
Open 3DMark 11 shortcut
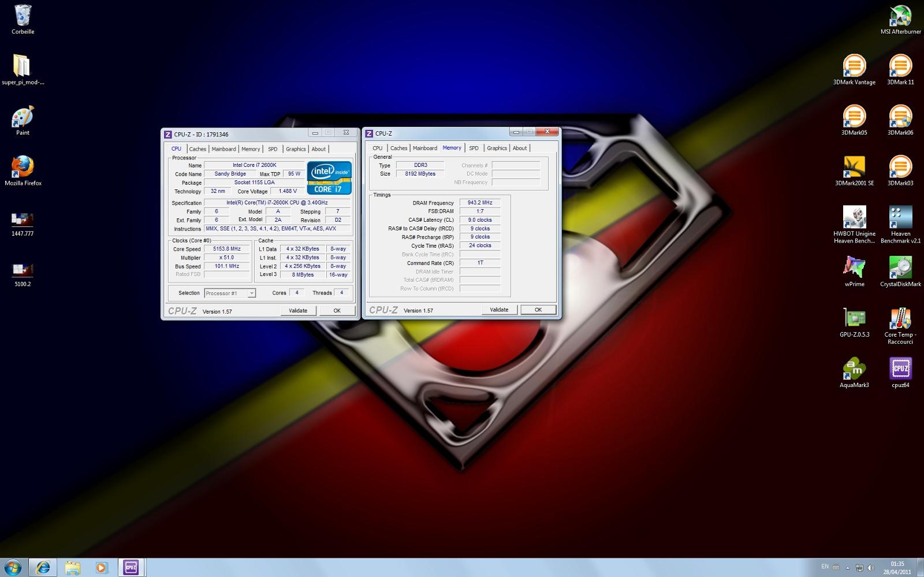pyautogui.click(x=900, y=69)
